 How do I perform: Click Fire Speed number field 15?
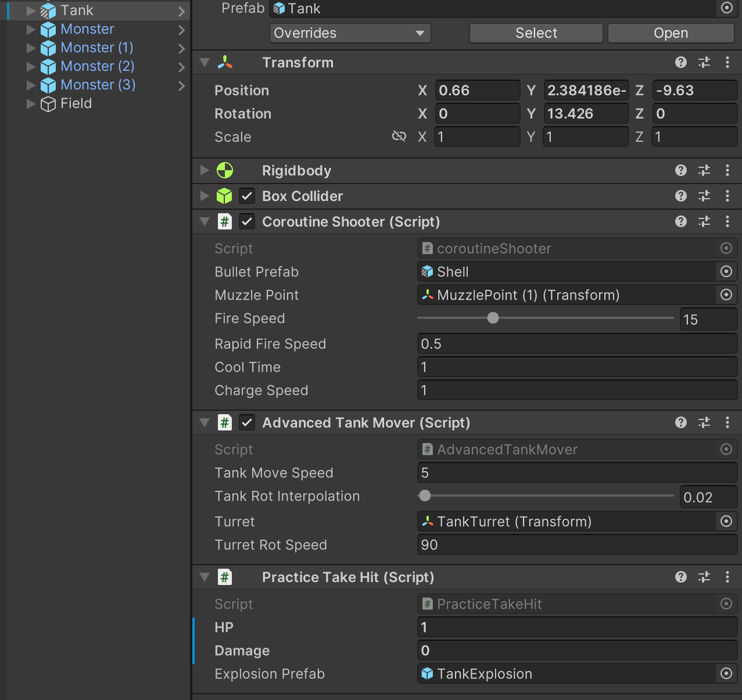[708, 319]
